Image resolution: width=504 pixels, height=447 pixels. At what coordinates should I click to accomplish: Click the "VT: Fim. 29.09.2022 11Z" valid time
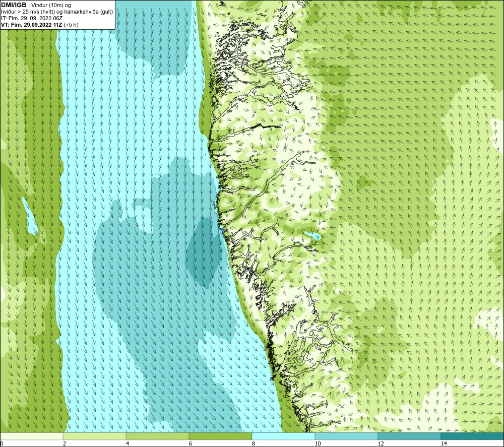(x=31, y=25)
